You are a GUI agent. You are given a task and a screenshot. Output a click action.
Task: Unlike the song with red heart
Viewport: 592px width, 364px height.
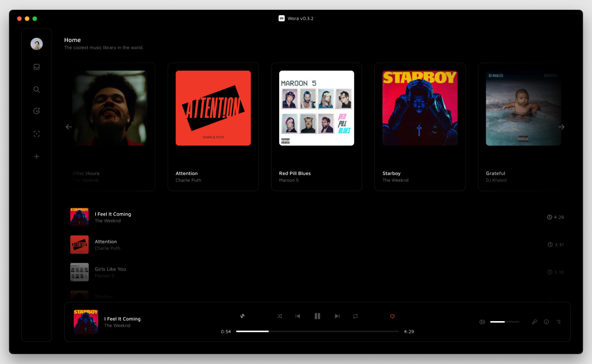pos(392,316)
